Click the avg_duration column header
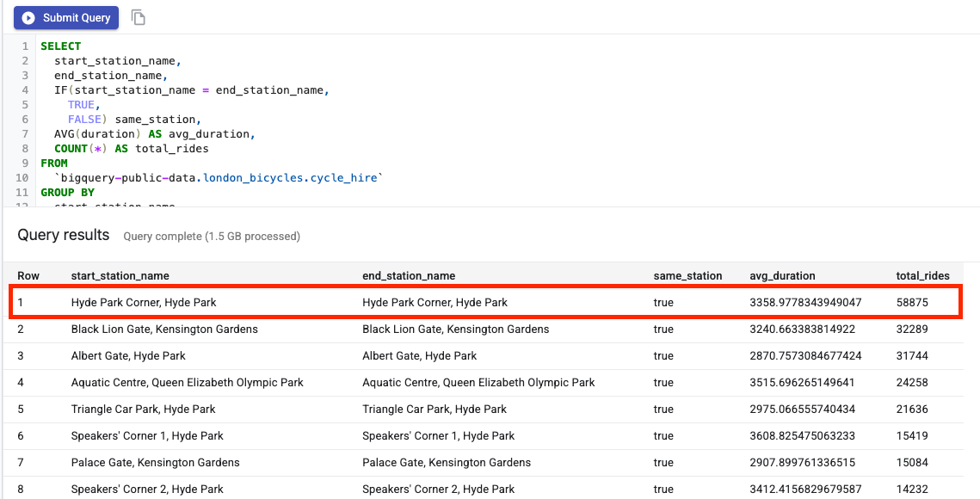 (782, 276)
